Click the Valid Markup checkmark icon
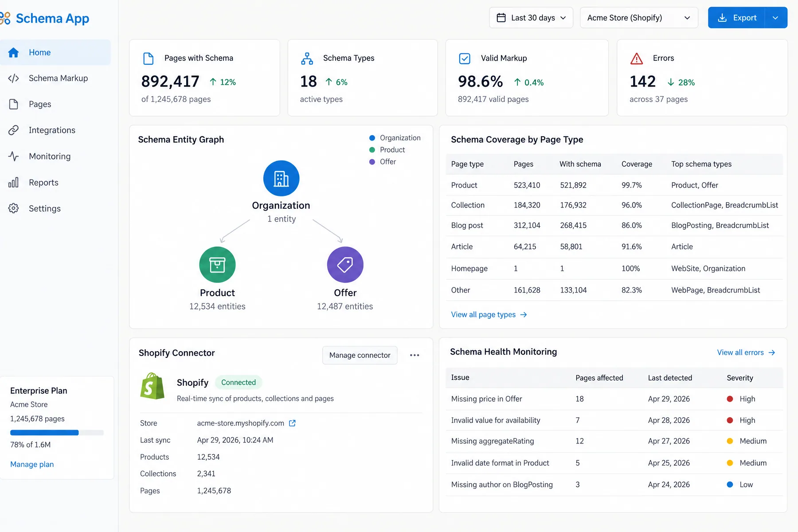 click(x=465, y=59)
